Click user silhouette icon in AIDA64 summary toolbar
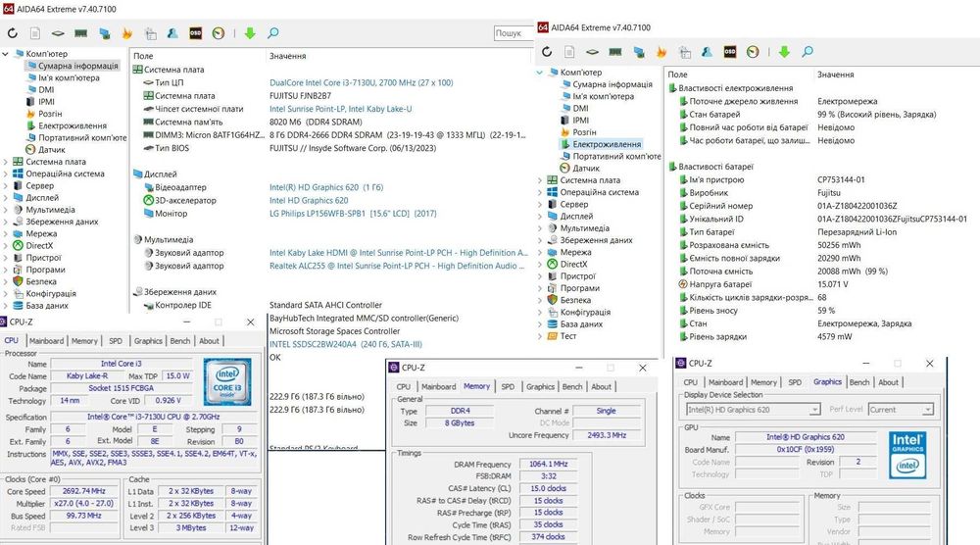 (x=172, y=33)
